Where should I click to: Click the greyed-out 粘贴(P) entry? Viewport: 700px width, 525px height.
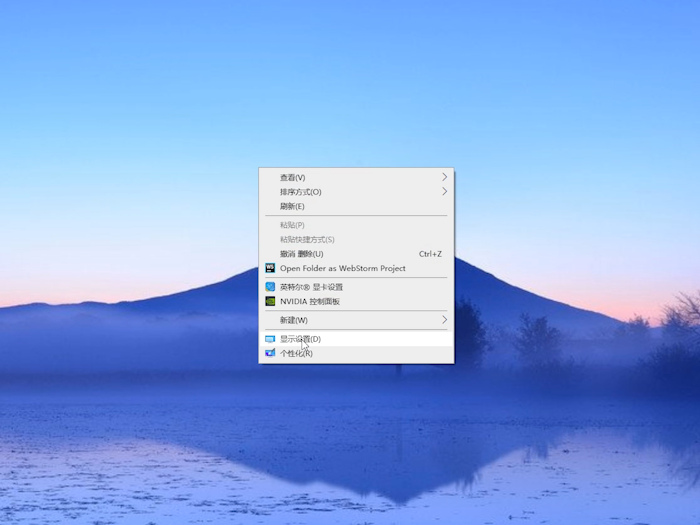click(292, 225)
